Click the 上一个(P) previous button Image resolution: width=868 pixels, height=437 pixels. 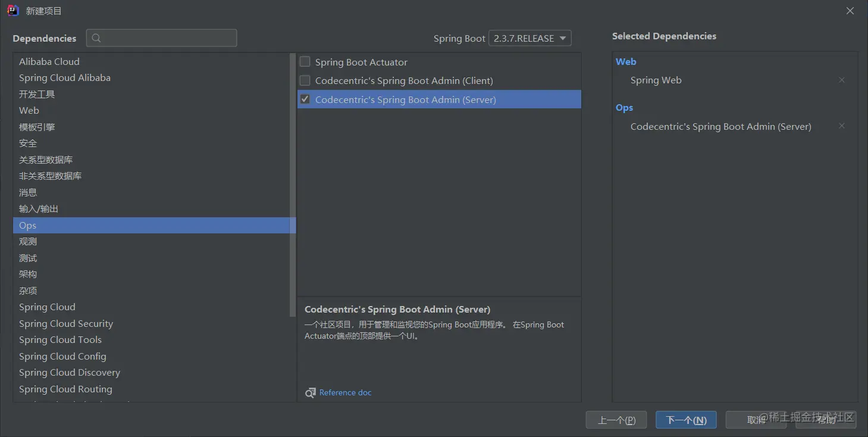pyautogui.click(x=616, y=420)
